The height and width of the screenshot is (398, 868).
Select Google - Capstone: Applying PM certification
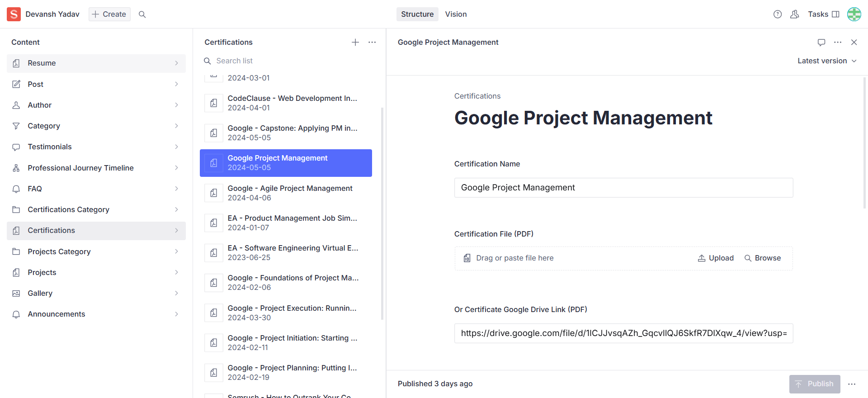click(286, 133)
